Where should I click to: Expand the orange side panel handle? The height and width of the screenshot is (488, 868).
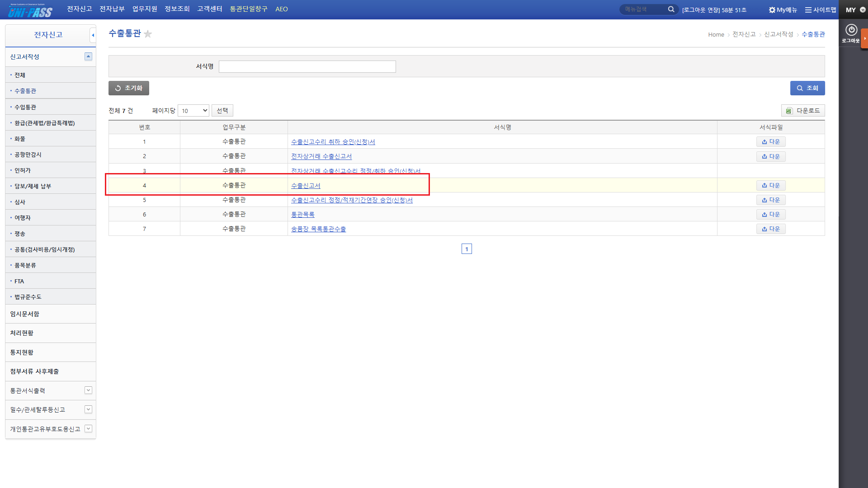click(864, 38)
